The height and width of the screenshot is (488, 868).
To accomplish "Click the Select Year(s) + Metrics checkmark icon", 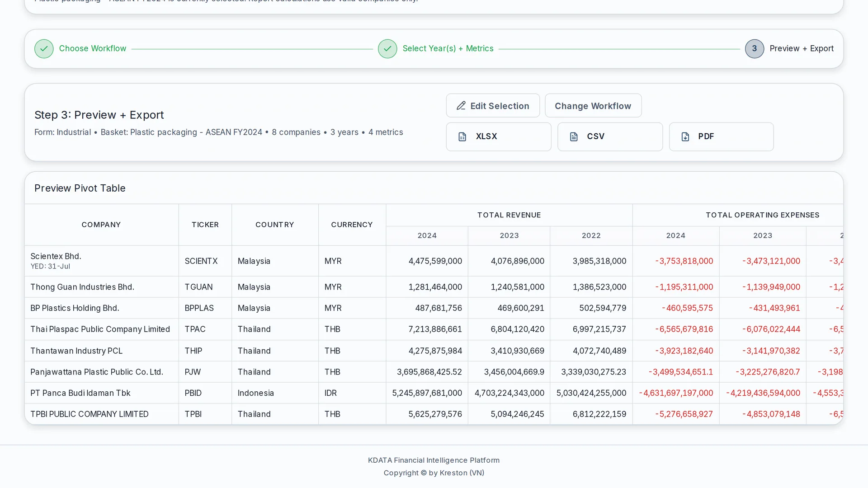I will 387,49.
